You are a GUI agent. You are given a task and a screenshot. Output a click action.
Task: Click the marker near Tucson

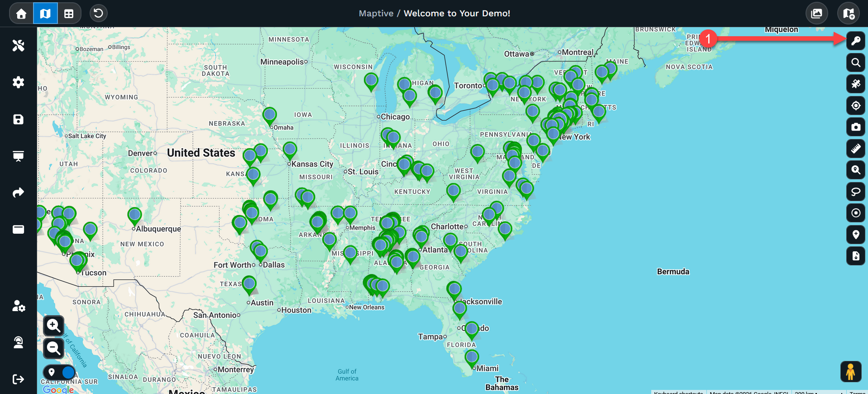[77, 262]
